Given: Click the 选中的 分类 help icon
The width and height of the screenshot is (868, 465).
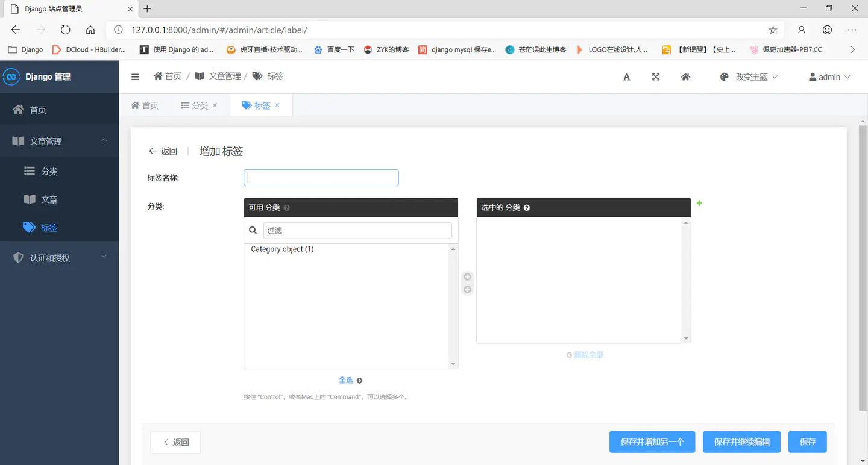Looking at the screenshot, I should pyautogui.click(x=527, y=208).
